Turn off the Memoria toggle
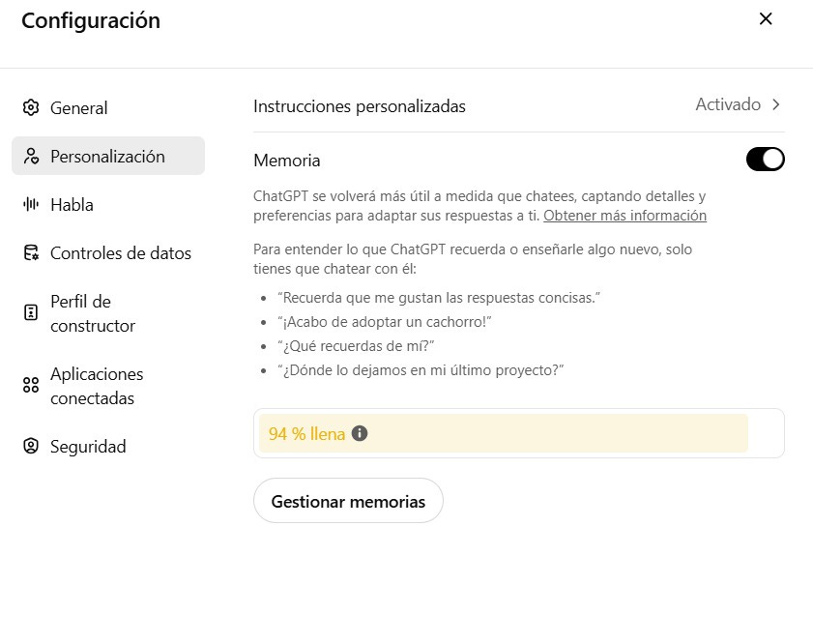The width and height of the screenshot is (813, 644). [766, 160]
